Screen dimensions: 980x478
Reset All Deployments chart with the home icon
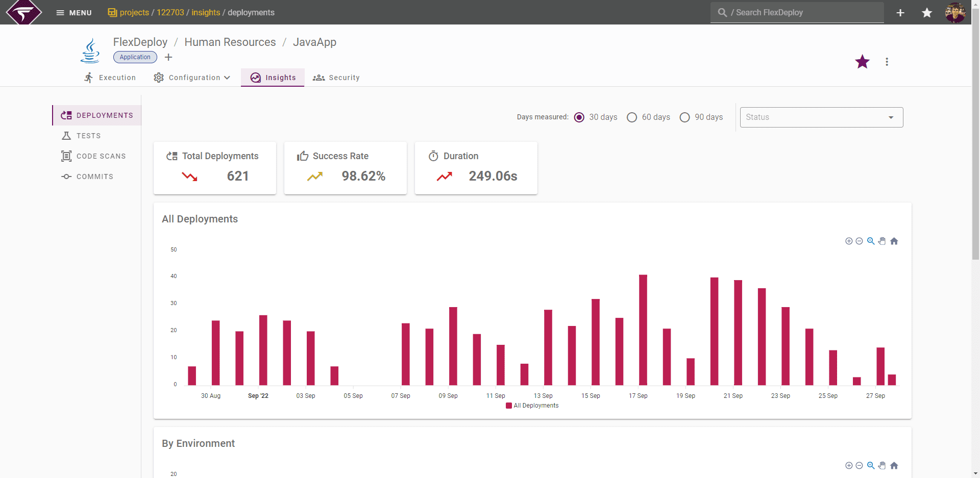pos(894,241)
